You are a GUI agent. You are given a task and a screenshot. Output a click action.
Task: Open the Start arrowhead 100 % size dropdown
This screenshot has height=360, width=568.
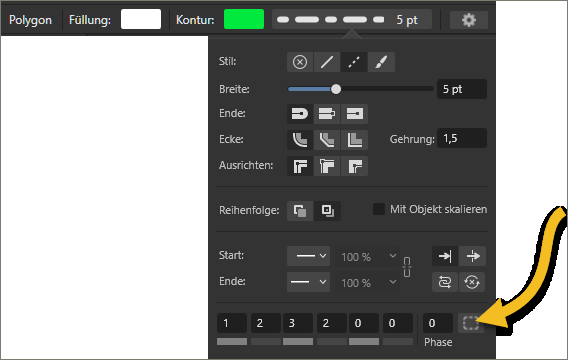[x=367, y=256]
